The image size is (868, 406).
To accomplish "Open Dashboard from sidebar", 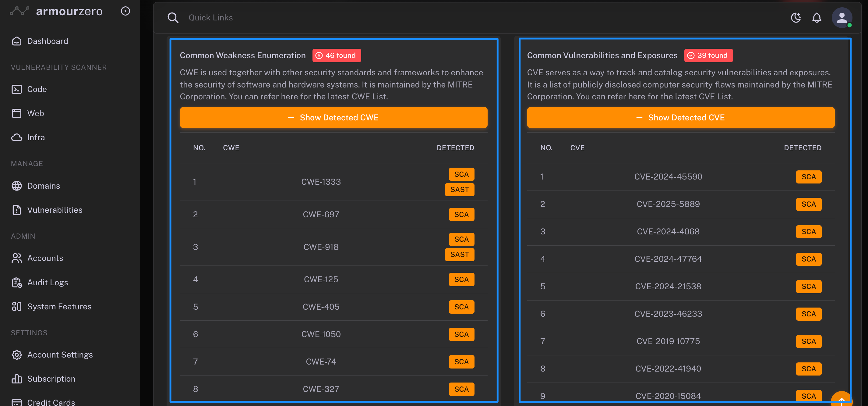I will [x=48, y=41].
